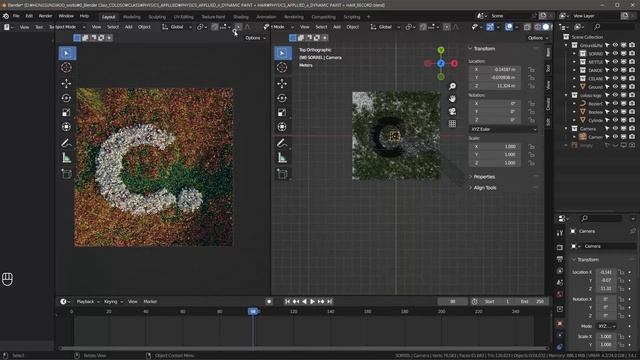Image resolution: width=640 pixels, height=360 pixels.
Task: Click the current frame marker on timeline
Action: 253,311
